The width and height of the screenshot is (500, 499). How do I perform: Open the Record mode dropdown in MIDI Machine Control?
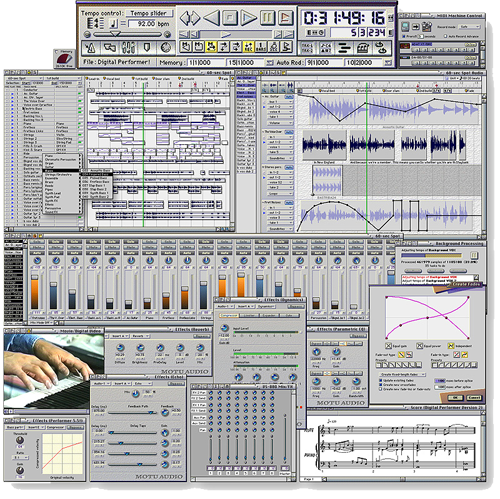click(470, 27)
